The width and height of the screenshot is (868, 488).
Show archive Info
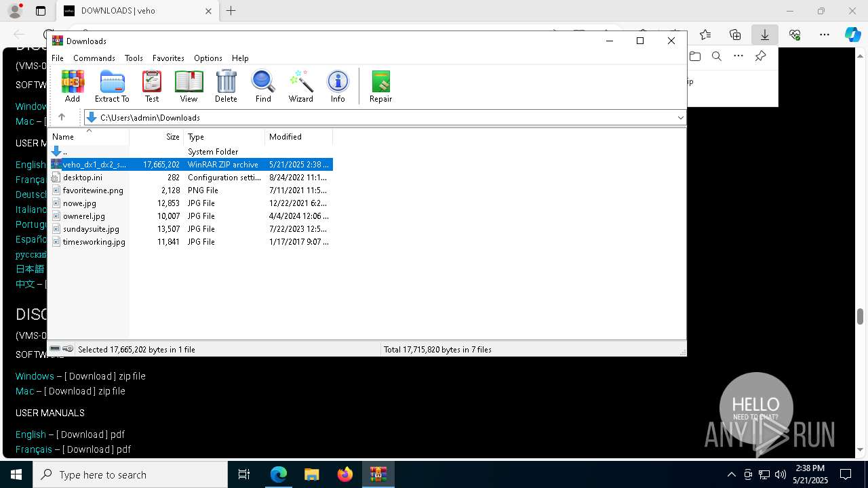pos(338,86)
